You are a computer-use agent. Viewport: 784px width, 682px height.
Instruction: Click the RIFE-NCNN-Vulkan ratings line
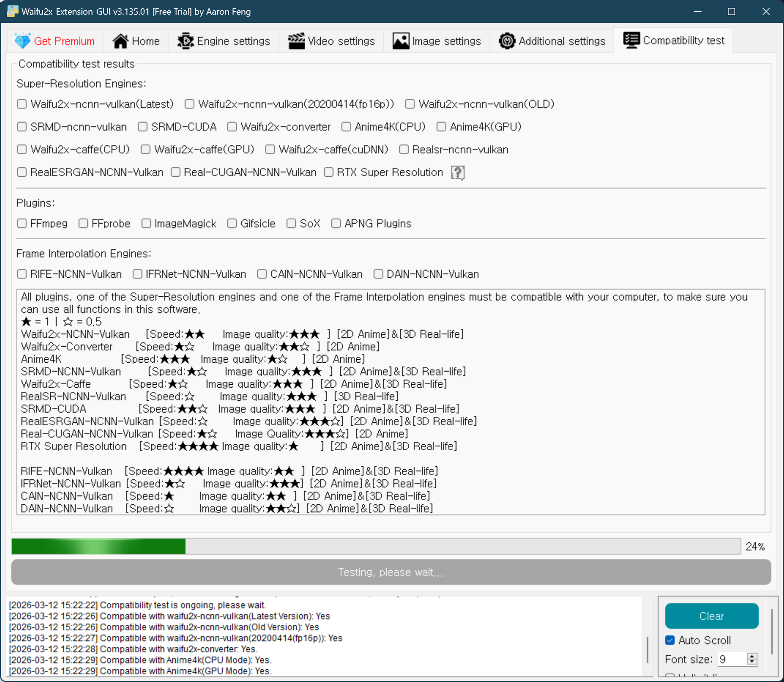pos(229,471)
